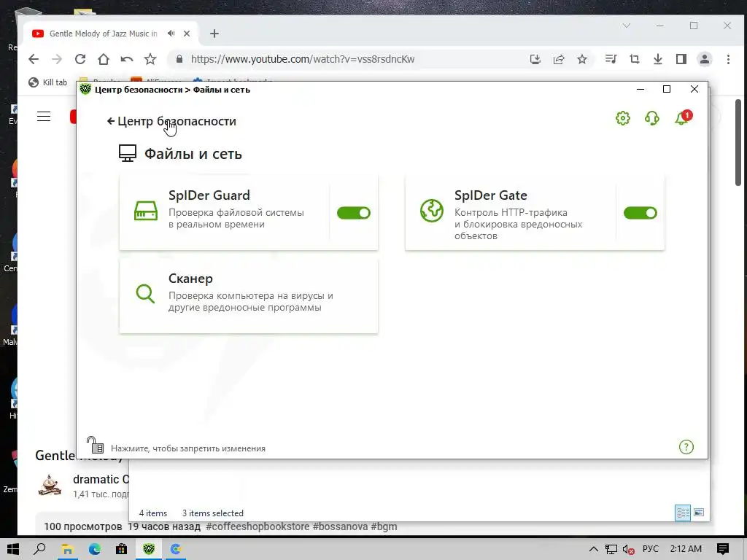Go to browser home page
Image resolution: width=747 pixels, height=560 pixels.
(x=104, y=59)
